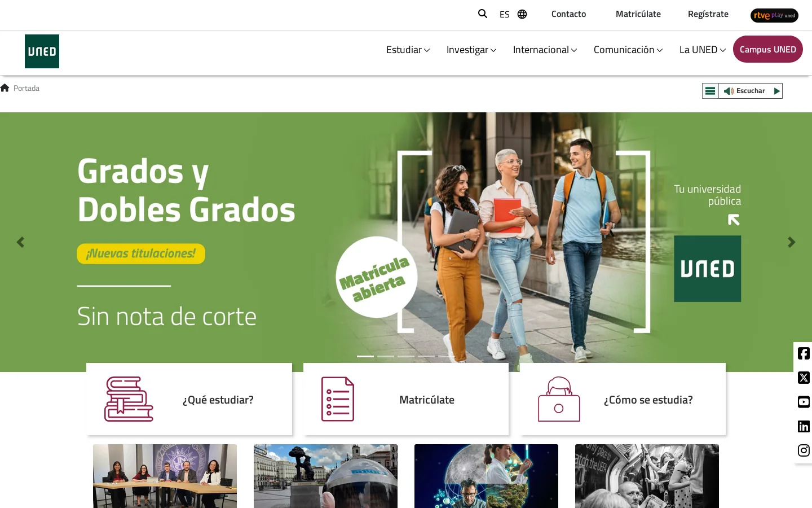Expand La UNED menu
The height and width of the screenshot is (508, 812).
(x=703, y=50)
